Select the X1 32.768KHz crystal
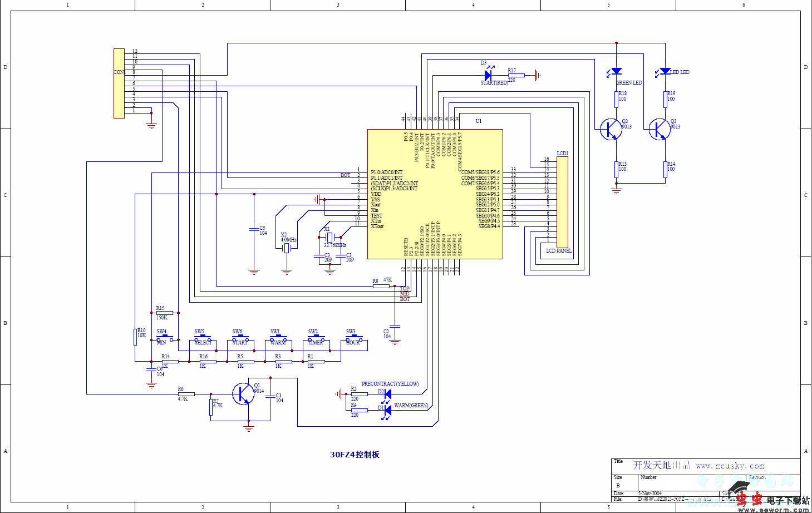 click(329, 238)
